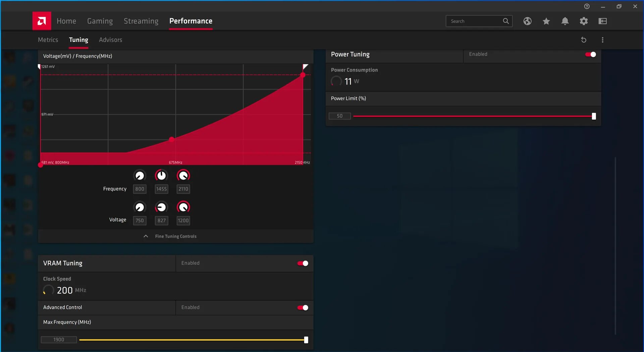Click the Power Limit slider handle

594,116
